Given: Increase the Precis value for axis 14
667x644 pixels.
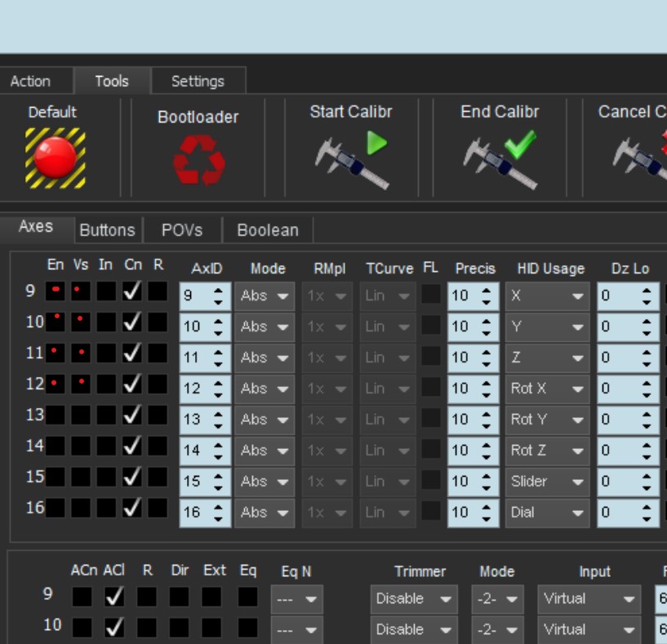Looking at the screenshot, I should coord(487,445).
